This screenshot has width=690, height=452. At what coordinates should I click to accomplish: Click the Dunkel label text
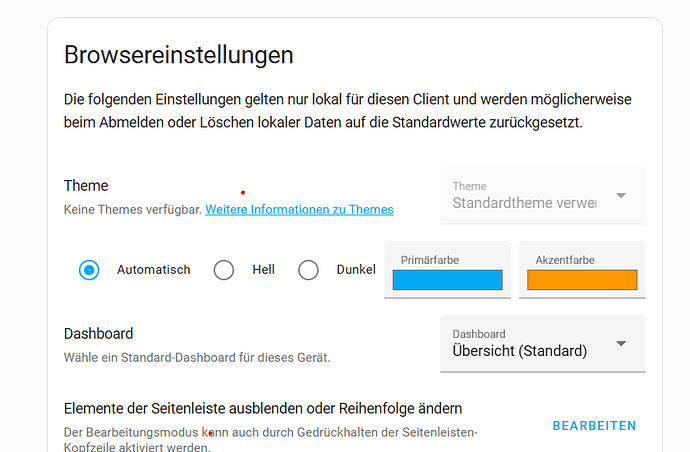click(356, 270)
